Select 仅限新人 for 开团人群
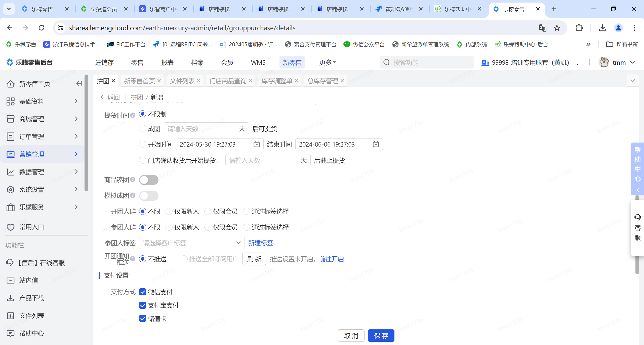The width and height of the screenshot is (644, 345). pos(169,211)
